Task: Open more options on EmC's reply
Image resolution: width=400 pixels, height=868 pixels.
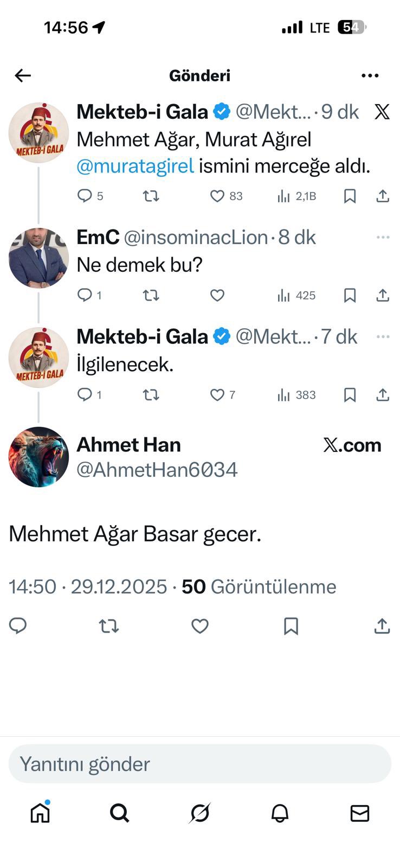Action: click(383, 237)
